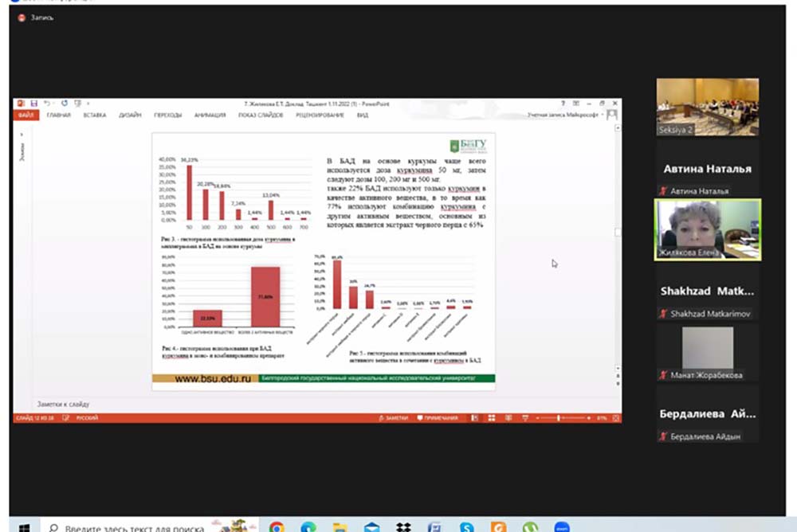Viewport: 797px width, 532px height.
Task: Click the Undo arrow in quick access toolbar
Action: [x=47, y=104]
